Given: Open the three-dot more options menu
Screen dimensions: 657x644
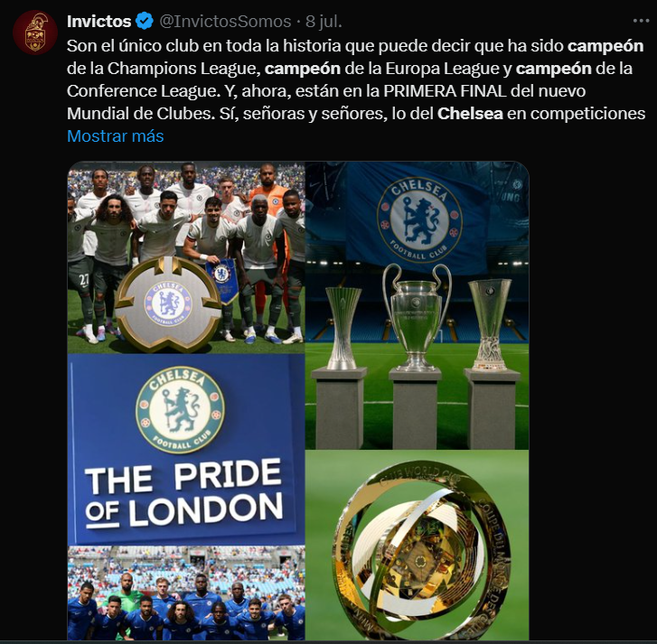Looking at the screenshot, I should [641, 21].
